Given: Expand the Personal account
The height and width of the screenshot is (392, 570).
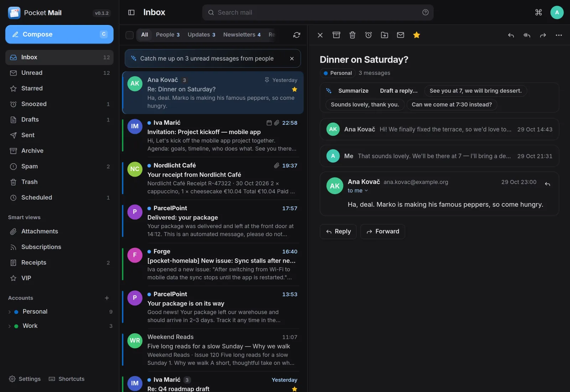Looking at the screenshot, I should [10, 312].
